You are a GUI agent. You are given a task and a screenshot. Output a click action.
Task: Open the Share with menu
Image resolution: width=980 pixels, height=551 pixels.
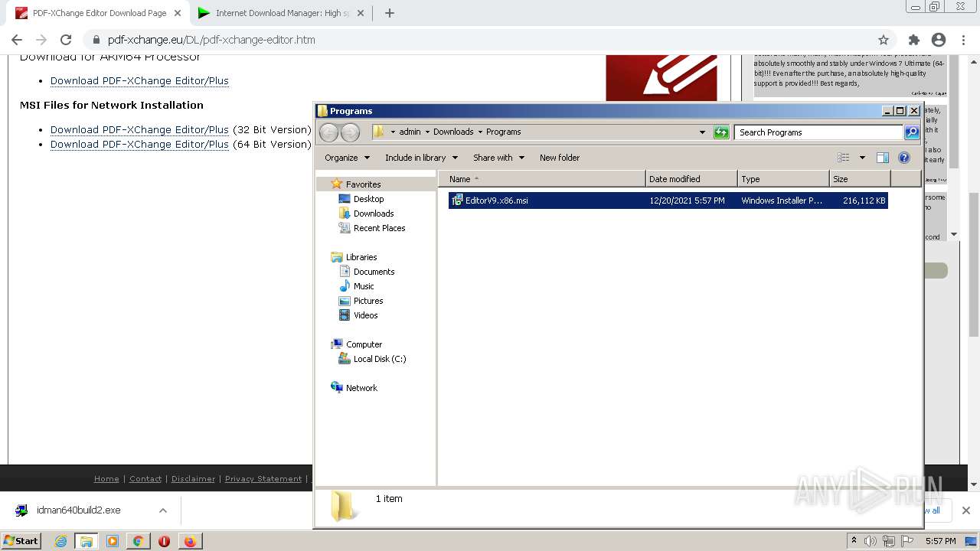pyautogui.click(x=498, y=158)
